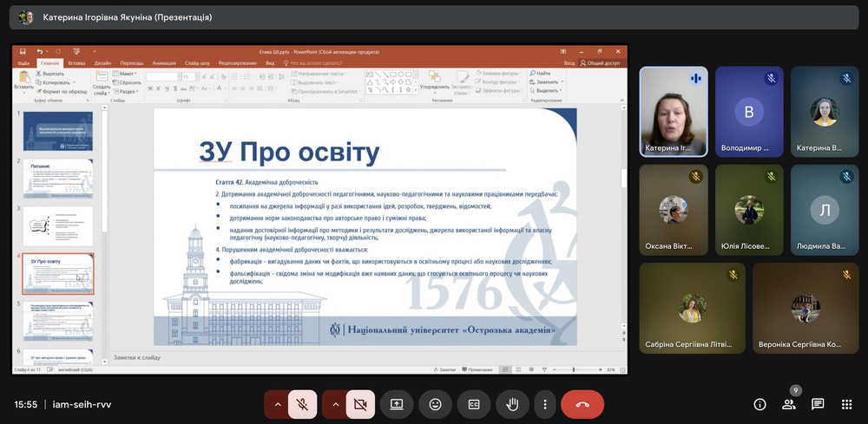The height and width of the screenshot is (424, 868).
Task: Open the in-call chat panel
Action: pyautogui.click(x=818, y=404)
